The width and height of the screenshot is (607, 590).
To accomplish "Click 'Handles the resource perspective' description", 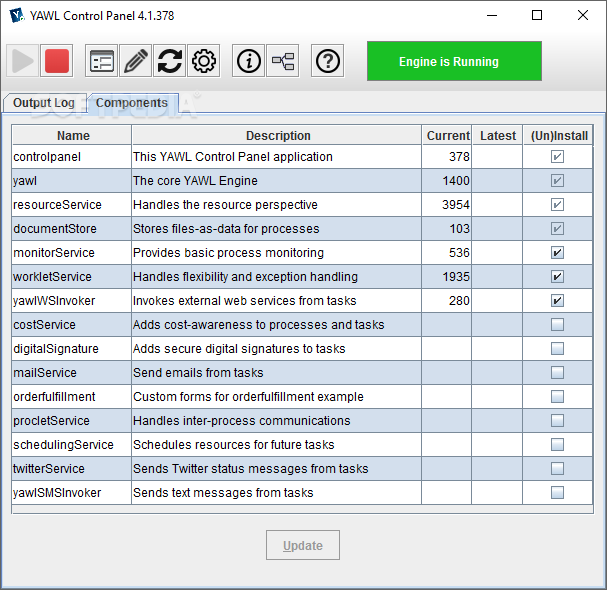I will (x=277, y=205).
